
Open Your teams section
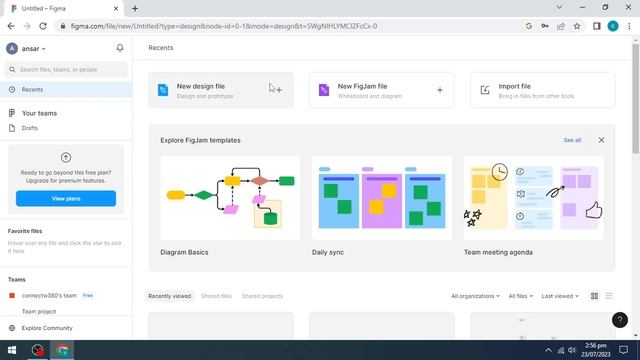39,113
